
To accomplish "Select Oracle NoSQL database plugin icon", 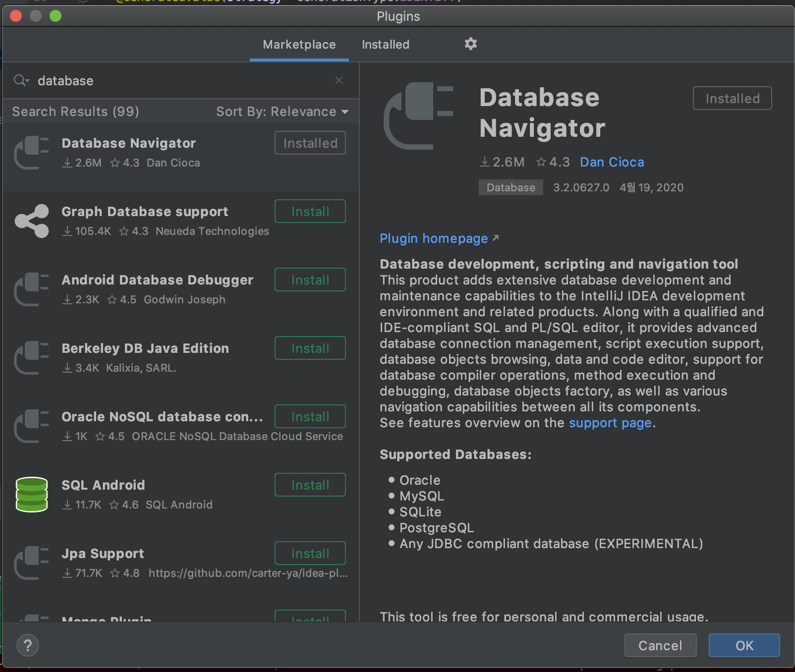I will pos(32,426).
